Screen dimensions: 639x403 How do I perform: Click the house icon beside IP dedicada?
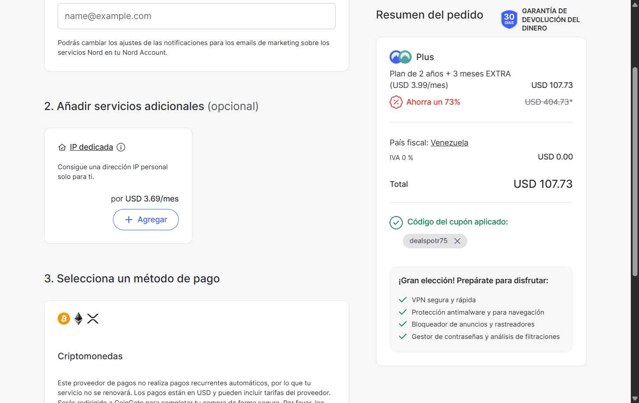(62, 148)
